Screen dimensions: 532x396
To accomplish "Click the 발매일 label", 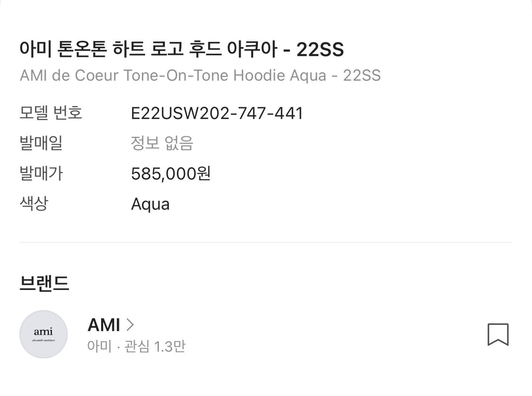I will click(41, 143).
